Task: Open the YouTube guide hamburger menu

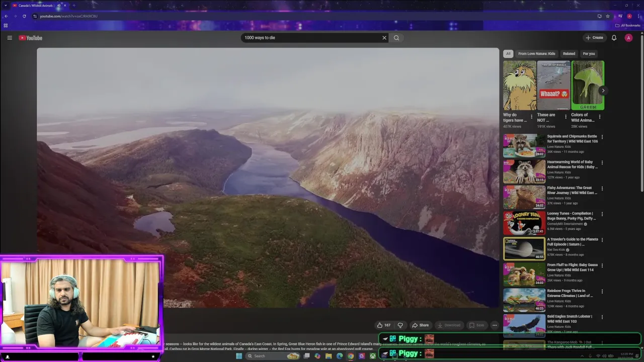Action: pyautogui.click(x=10, y=38)
